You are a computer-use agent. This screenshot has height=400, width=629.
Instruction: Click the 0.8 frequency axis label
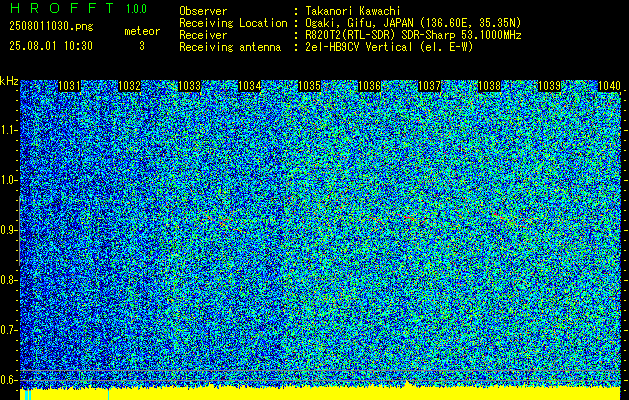pos(9,280)
